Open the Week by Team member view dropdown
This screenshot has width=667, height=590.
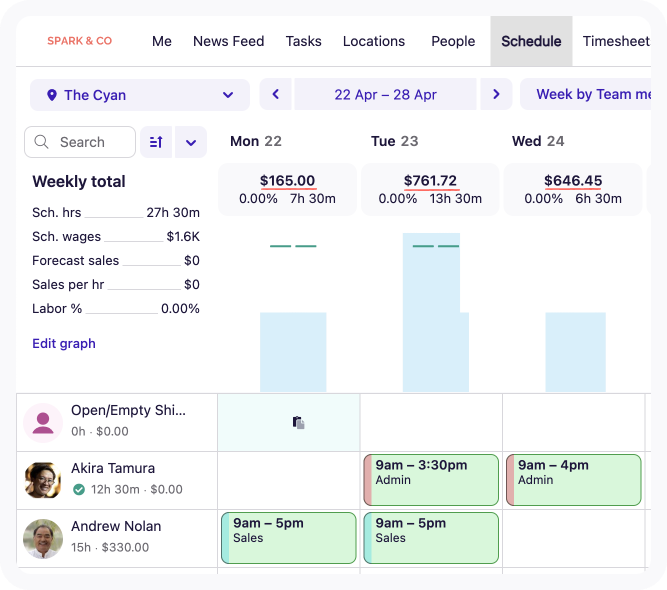(590, 95)
